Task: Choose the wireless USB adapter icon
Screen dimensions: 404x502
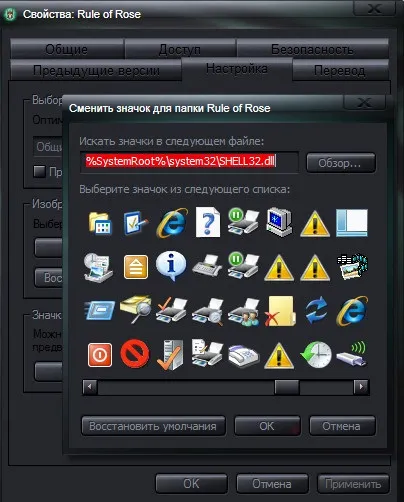Action: (352, 355)
